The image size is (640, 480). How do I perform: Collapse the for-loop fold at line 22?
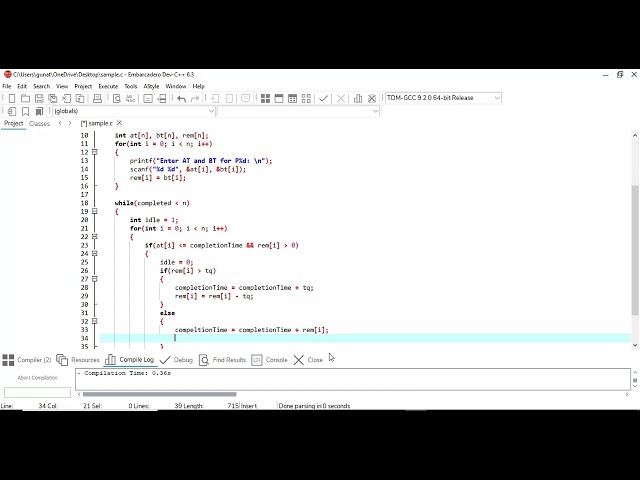(x=95, y=237)
